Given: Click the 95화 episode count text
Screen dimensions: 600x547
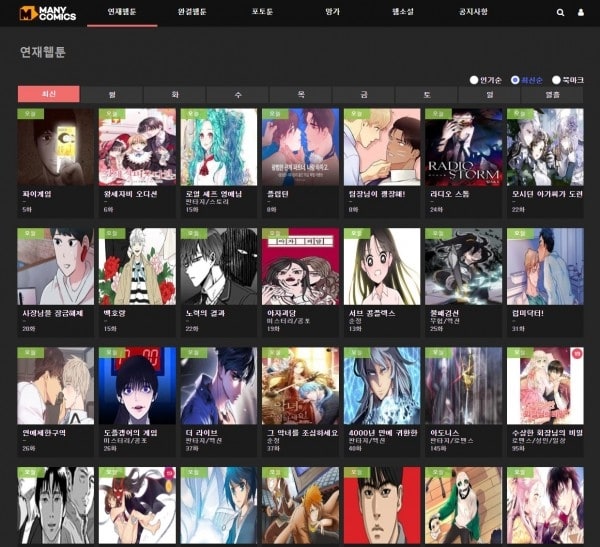Looking at the screenshot, I should (518, 448).
